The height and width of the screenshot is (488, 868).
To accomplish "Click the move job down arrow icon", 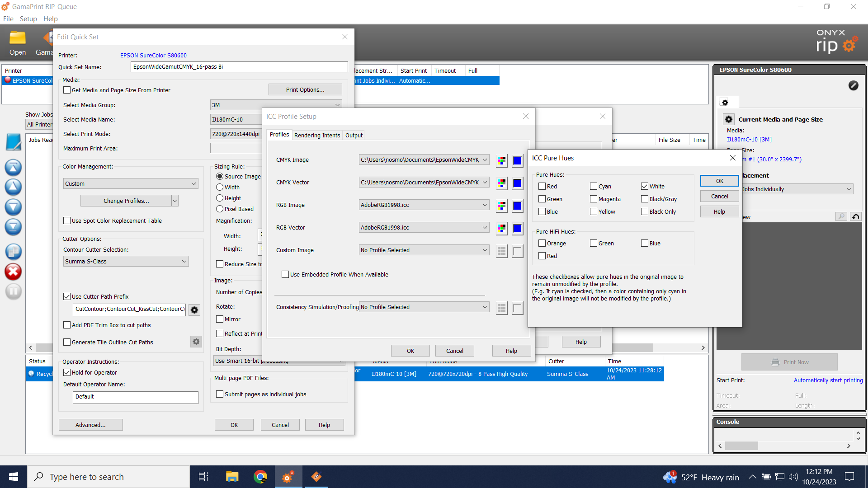I will [13, 206].
